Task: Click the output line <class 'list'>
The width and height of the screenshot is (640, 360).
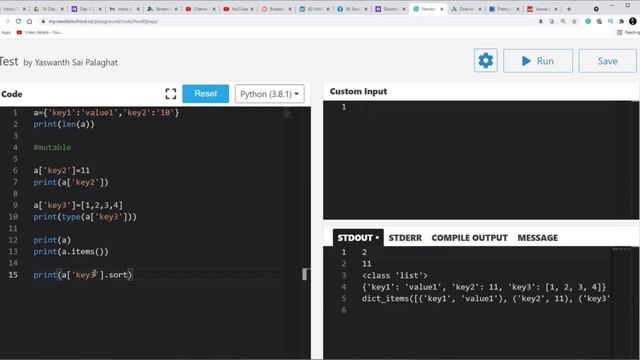Action: (394, 276)
